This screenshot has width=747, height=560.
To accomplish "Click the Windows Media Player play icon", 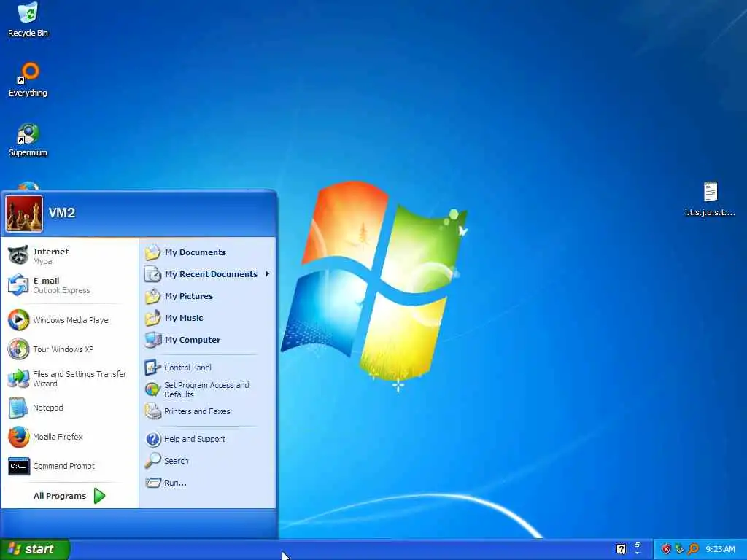I will 18,320.
